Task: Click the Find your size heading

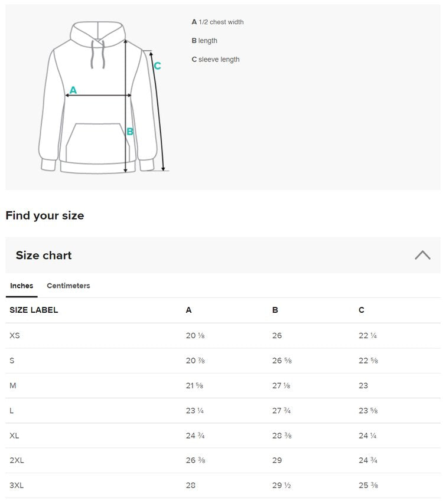Action: coord(45,215)
